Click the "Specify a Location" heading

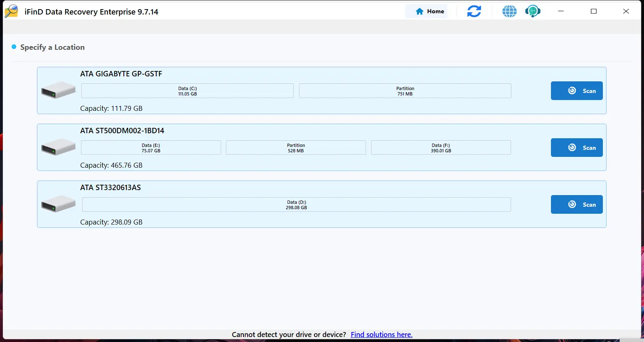(52, 47)
